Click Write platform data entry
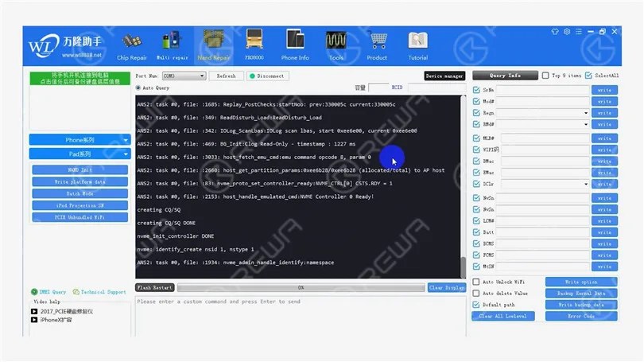This screenshot has width=644, height=362. pos(80,181)
